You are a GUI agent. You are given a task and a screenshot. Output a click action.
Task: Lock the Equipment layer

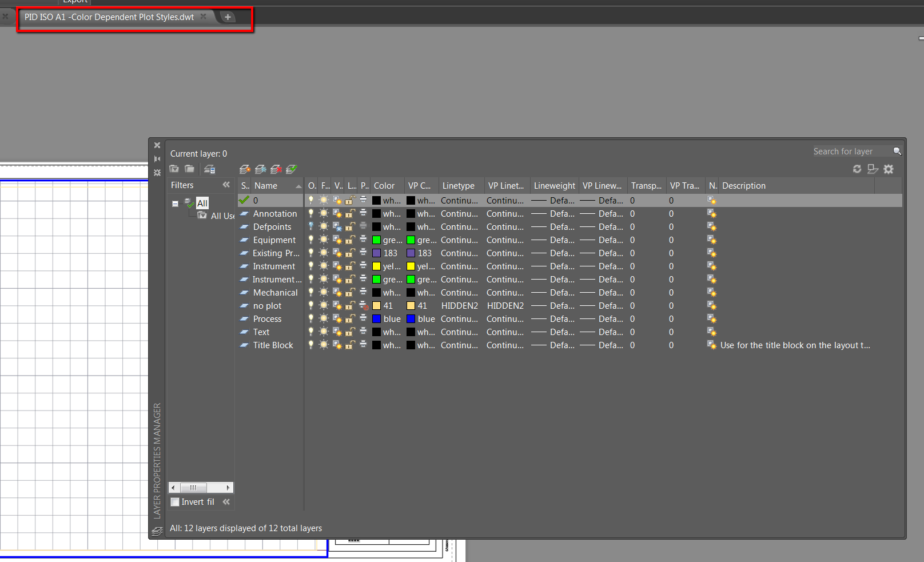tap(350, 240)
